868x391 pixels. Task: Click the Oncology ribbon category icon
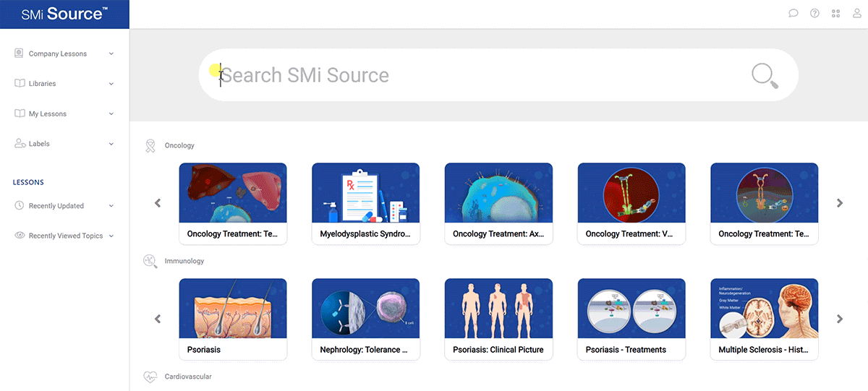click(150, 146)
